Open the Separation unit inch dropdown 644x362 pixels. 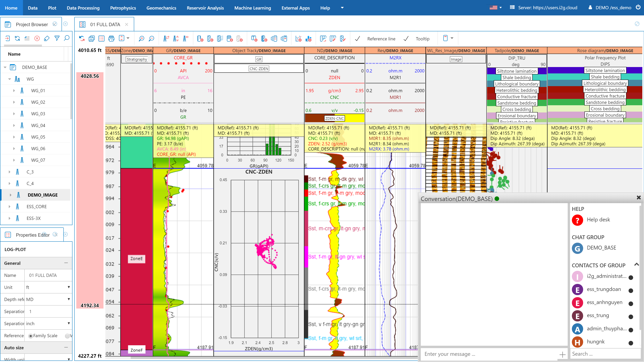click(48, 323)
